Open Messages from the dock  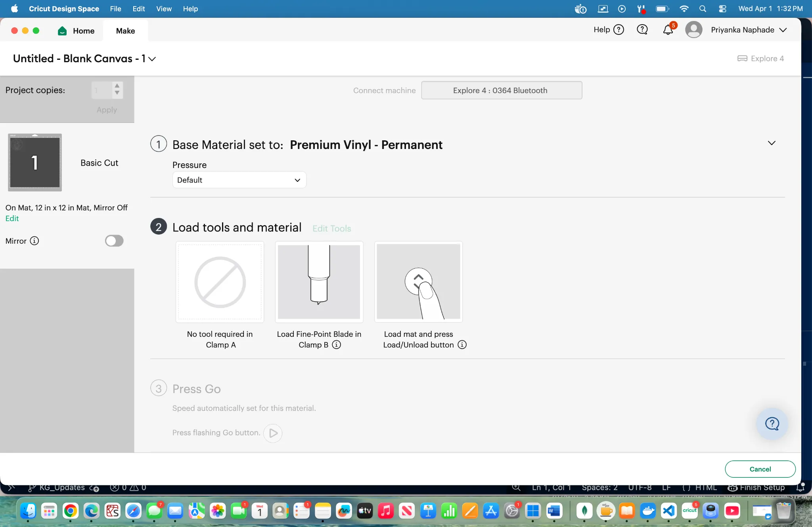tap(154, 511)
